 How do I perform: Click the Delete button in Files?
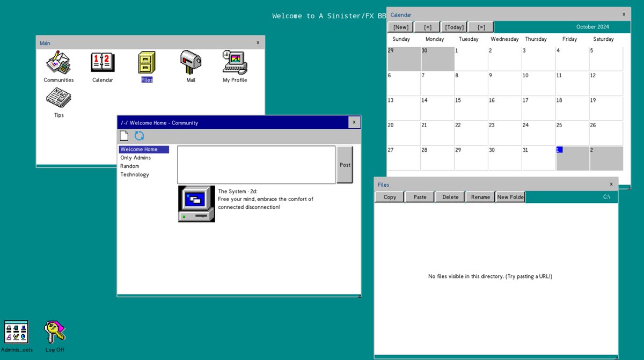pyautogui.click(x=450, y=197)
